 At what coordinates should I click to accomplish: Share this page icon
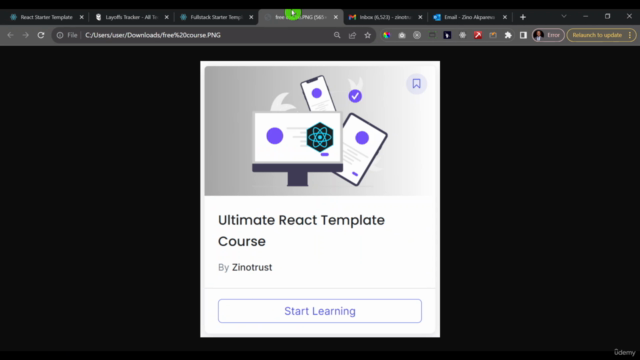(352, 35)
